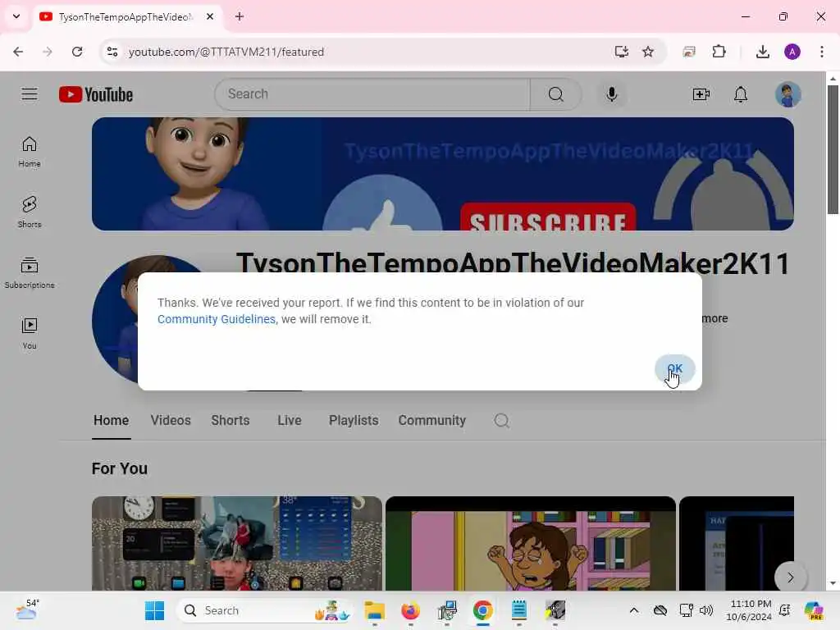This screenshot has width=840, height=630.
Task: Open the YouTube hamburger guide menu
Action: pos(30,94)
